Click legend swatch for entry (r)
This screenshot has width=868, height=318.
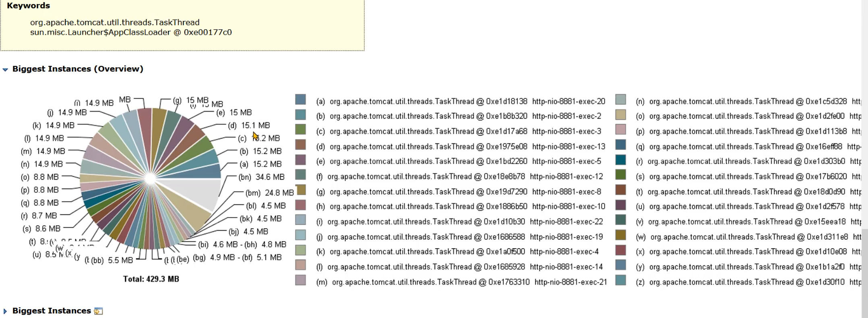621,160
